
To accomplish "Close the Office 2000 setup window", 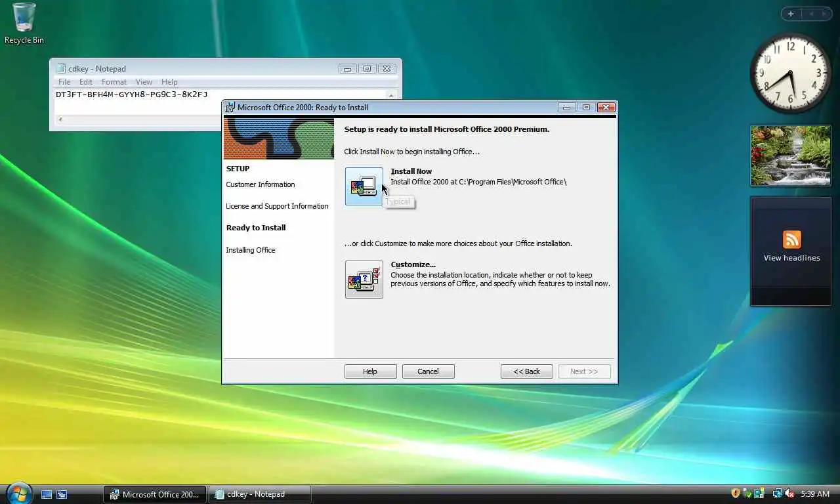I will 606,108.
